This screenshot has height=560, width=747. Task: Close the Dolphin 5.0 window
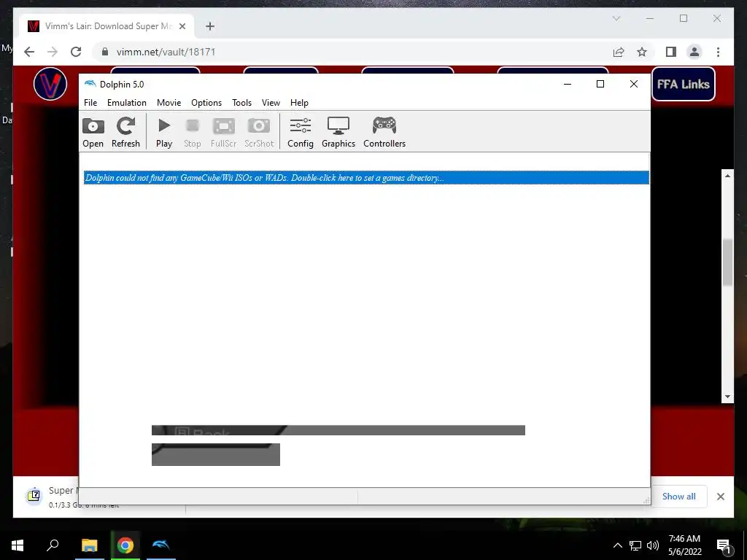(634, 84)
